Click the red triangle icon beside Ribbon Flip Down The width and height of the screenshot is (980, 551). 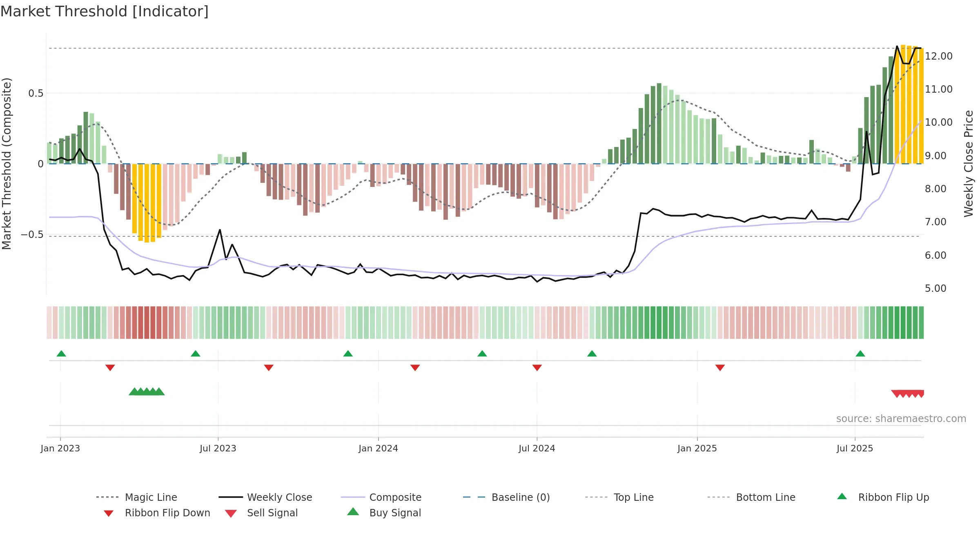pyautogui.click(x=108, y=513)
